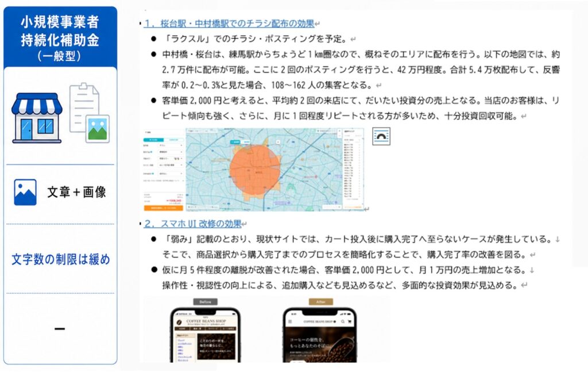The height and width of the screenshot is (372, 588).
Task: Select the Before phone mockup image
Action: pos(205,335)
